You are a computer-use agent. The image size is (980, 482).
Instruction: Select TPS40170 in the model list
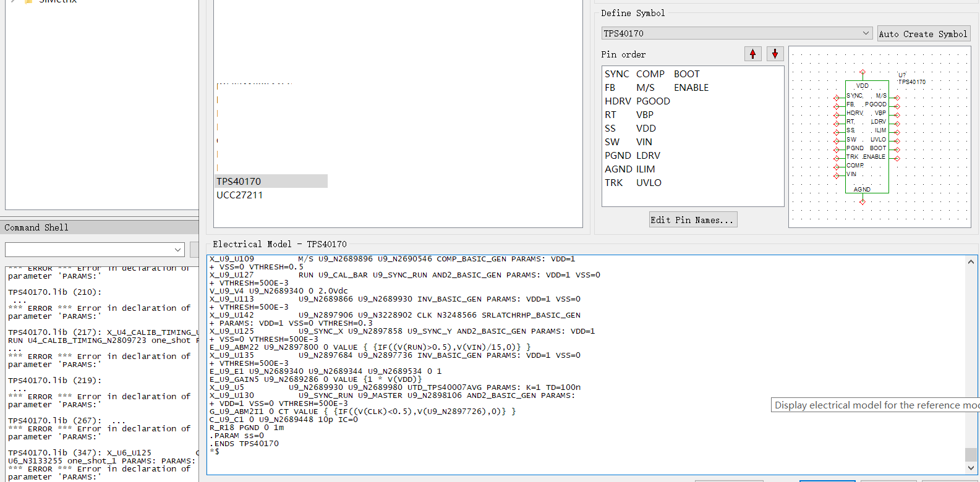coord(271,181)
